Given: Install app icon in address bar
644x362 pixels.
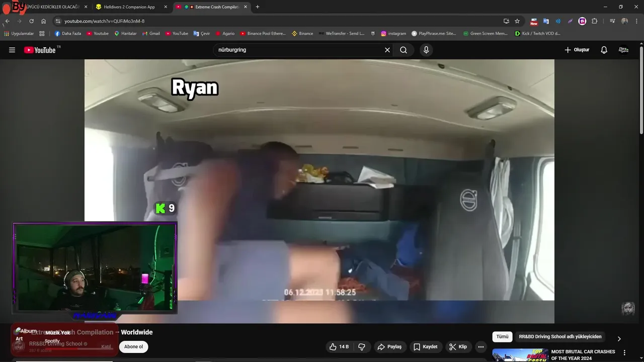Looking at the screenshot, I should (506, 21).
